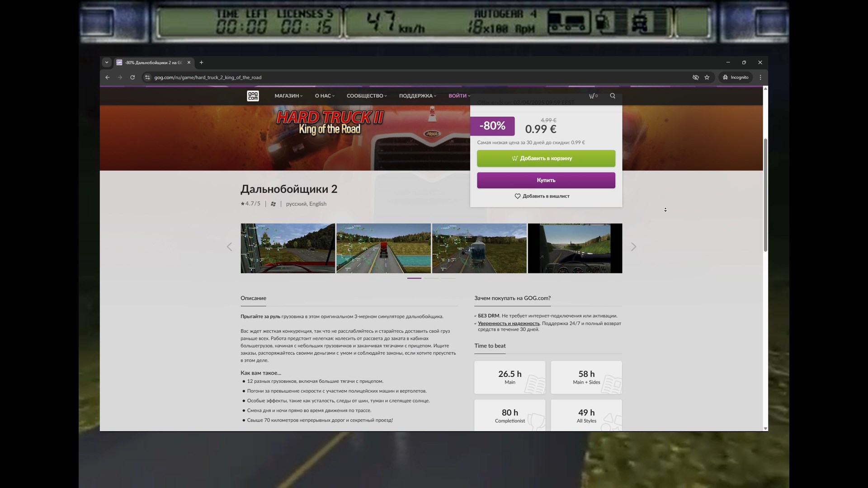Open the first cabin-view screenshot thumbnail
The width and height of the screenshot is (868, 488).
point(288,248)
